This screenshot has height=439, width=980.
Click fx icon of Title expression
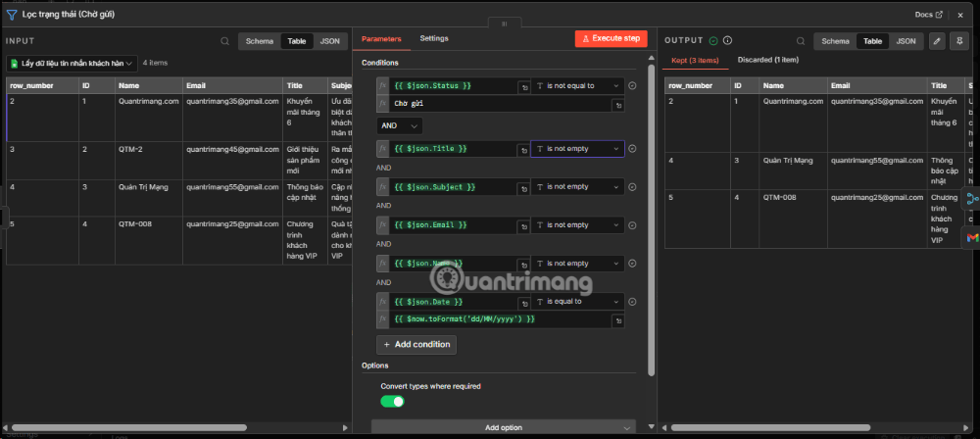tap(383, 149)
